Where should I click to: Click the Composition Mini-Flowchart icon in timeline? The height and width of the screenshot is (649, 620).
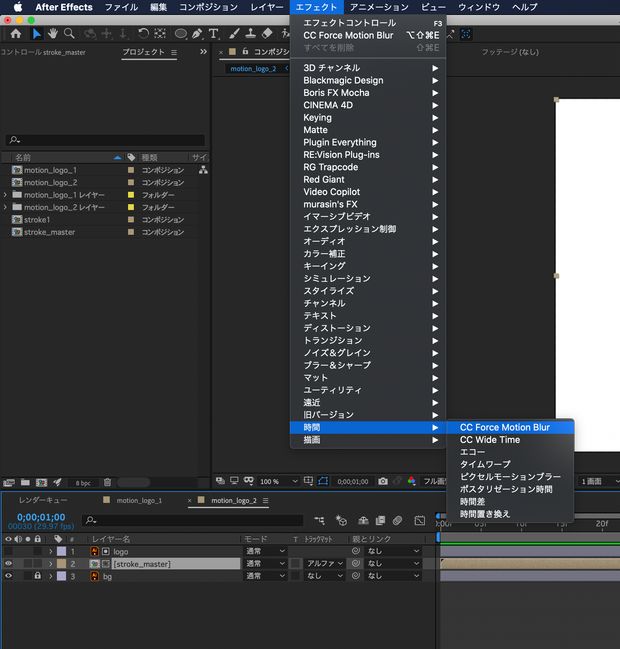coord(320,521)
